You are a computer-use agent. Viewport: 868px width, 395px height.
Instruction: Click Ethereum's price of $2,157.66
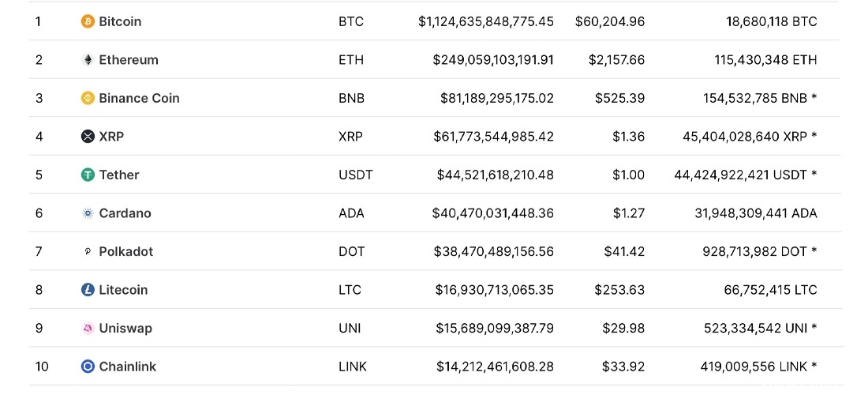click(616, 60)
